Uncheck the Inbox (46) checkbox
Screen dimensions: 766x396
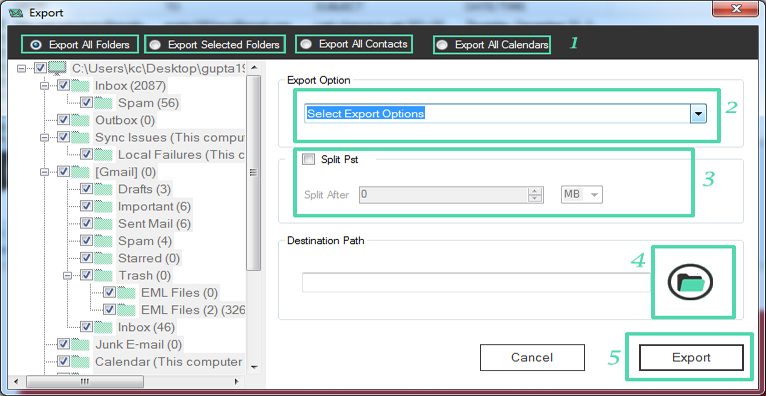click(86, 327)
